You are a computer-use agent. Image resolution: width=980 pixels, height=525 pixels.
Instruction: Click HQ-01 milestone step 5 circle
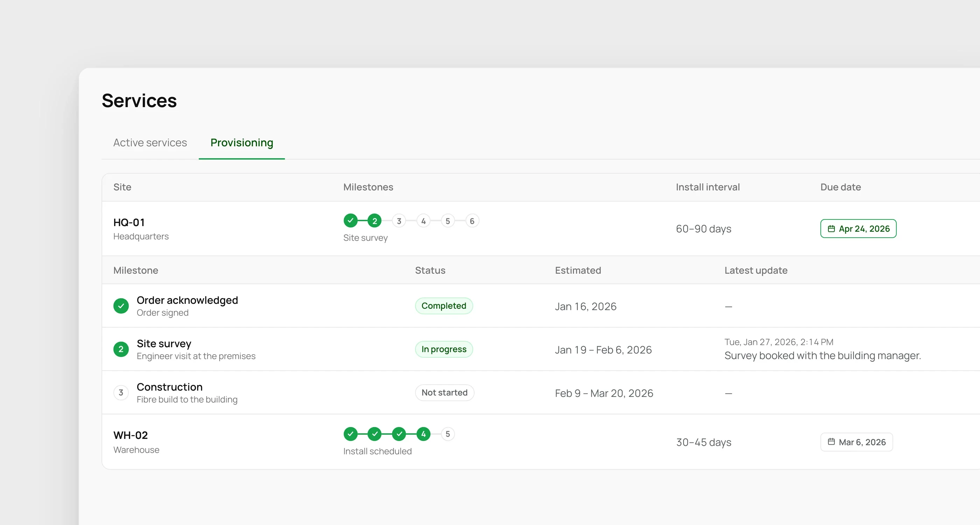(448, 220)
